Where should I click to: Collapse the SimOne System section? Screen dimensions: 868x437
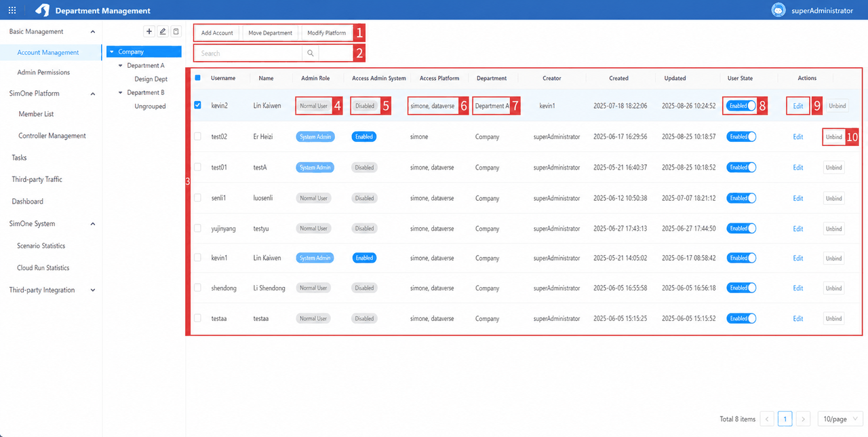[x=93, y=223]
